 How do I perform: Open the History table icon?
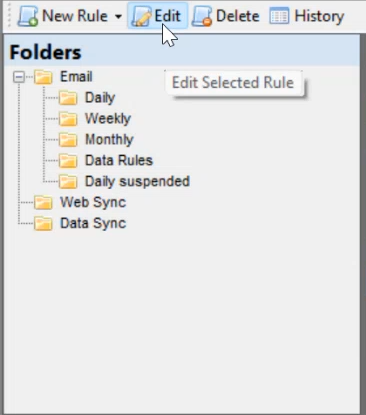point(279,16)
